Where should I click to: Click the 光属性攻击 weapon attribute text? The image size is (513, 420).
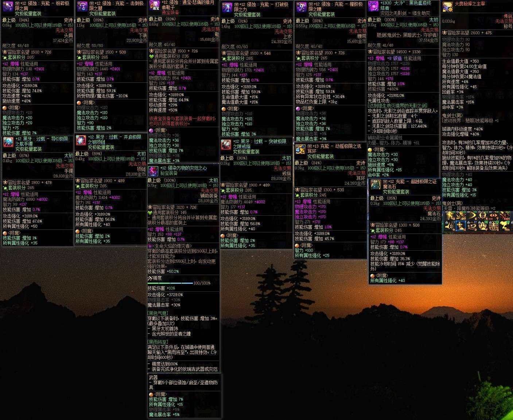pyautogui.click(x=380, y=101)
